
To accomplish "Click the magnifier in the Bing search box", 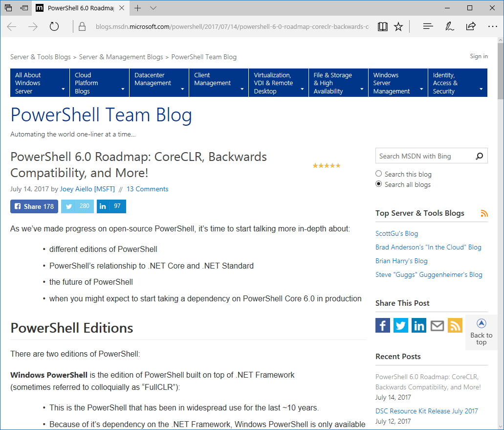I will pos(479,156).
